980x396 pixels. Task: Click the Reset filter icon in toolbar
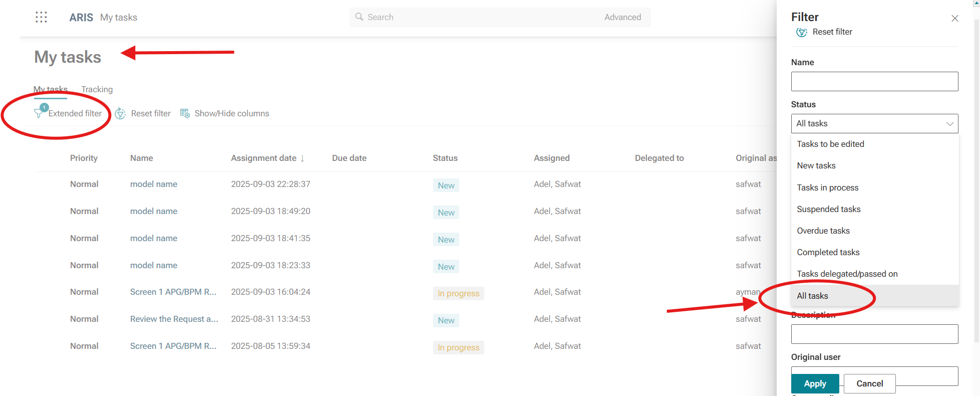(120, 114)
